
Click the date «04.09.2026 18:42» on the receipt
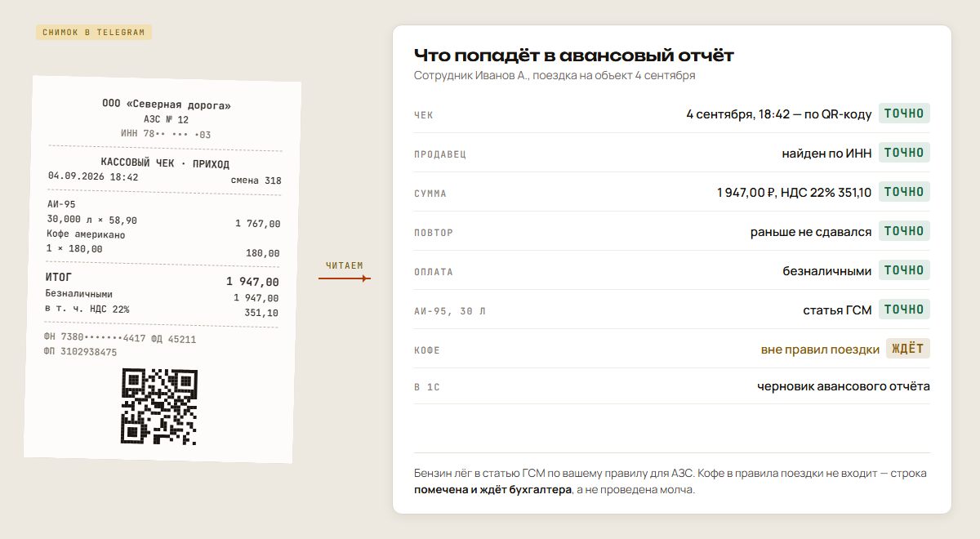pyautogui.click(x=93, y=176)
